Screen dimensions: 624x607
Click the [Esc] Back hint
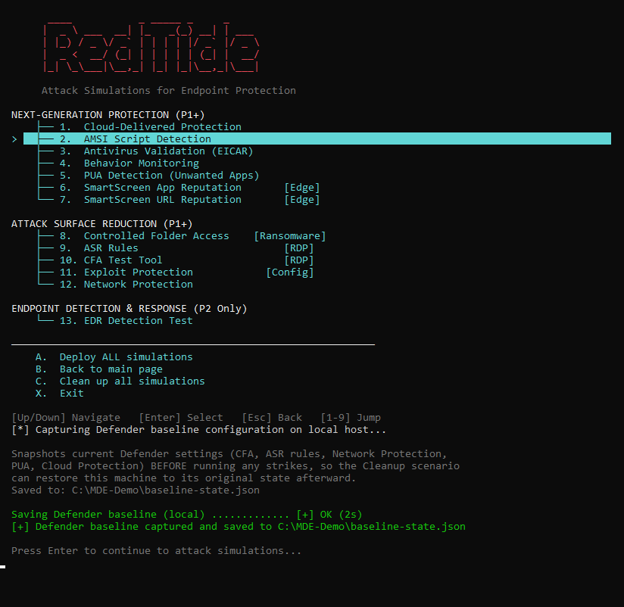tap(272, 417)
